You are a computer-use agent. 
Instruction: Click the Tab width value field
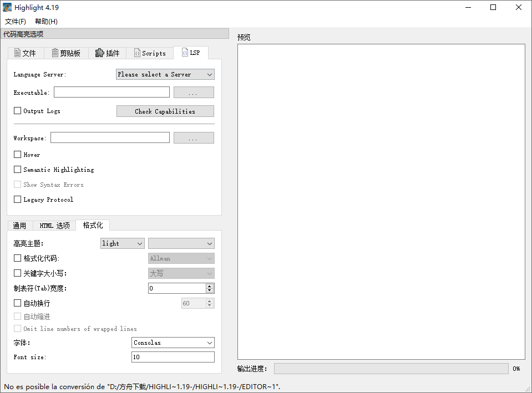click(x=177, y=288)
